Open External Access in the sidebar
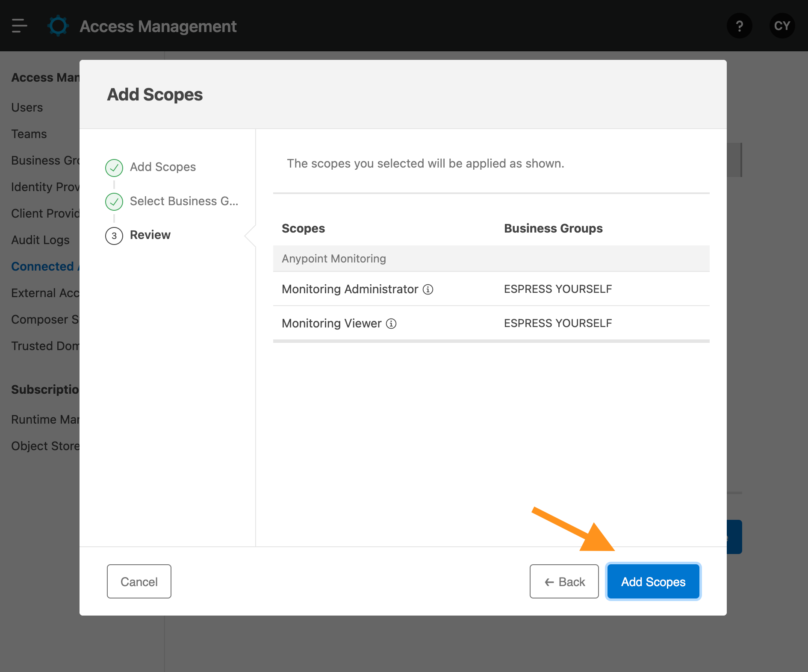This screenshot has width=808, height=672. pyautogui.click(x=45, y=293)
